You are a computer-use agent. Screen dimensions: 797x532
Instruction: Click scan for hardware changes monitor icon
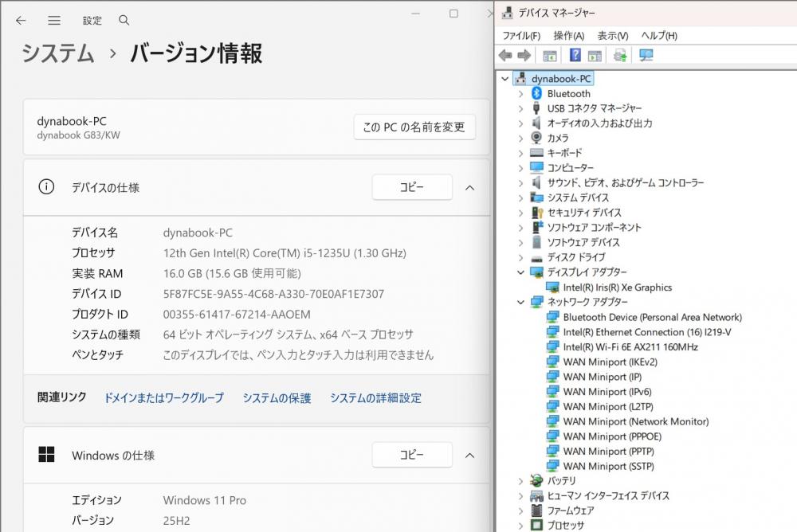646,55
